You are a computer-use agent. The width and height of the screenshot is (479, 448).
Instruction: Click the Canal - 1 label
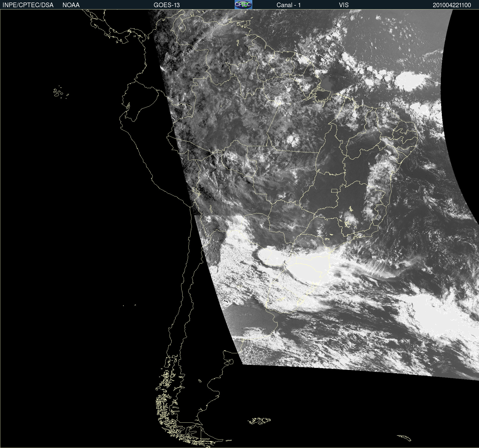click(x=288, y=5)
